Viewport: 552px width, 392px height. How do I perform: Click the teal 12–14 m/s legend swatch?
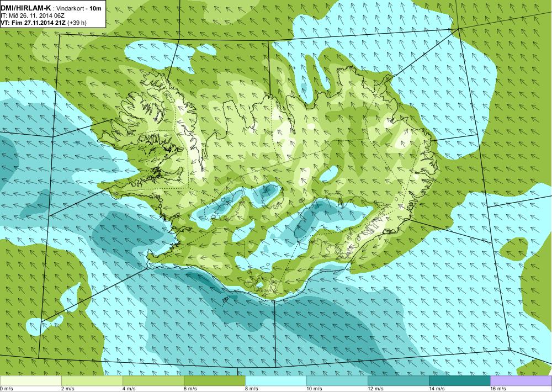[398, 381]
